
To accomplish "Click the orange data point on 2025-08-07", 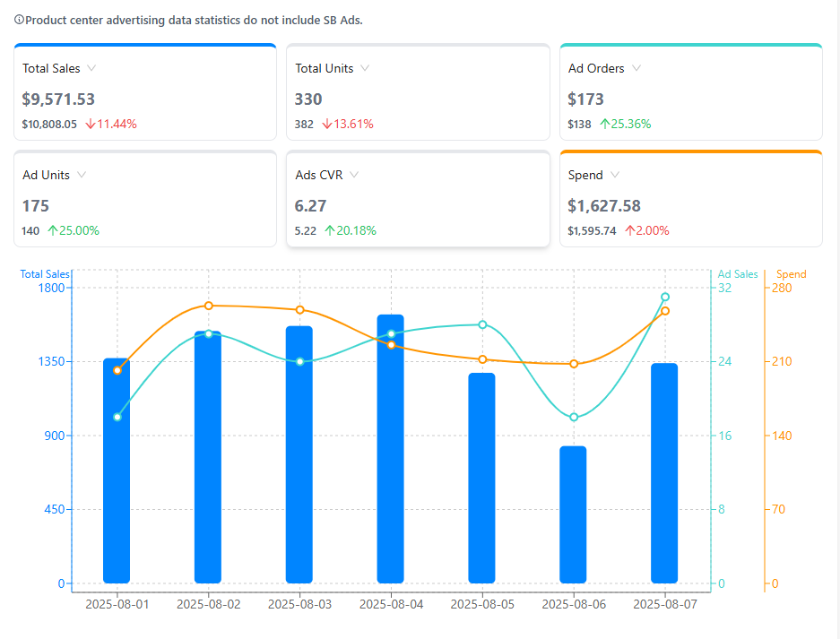I will (x=665, y=311).
